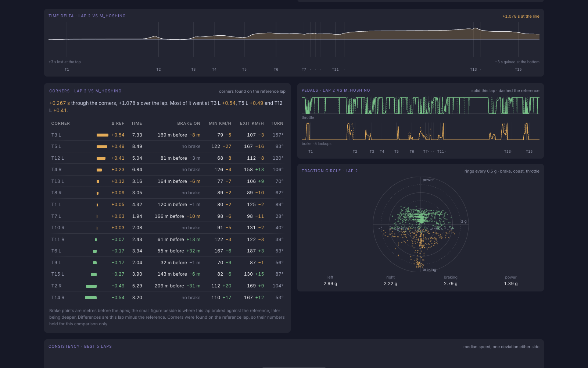The image size is (588, 368).
Task: Click the −0.49 delta bar for T2 R
Action: click(x=92, y=286)
